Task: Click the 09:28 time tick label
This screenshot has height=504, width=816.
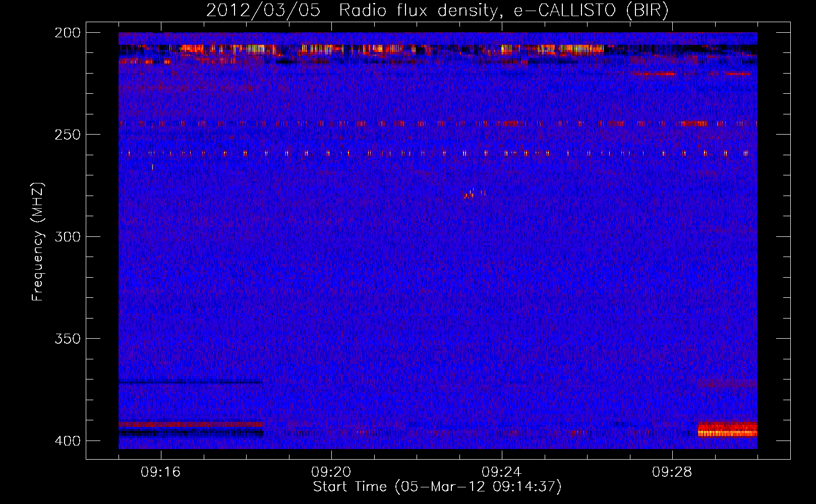Action: click(672, 472)
